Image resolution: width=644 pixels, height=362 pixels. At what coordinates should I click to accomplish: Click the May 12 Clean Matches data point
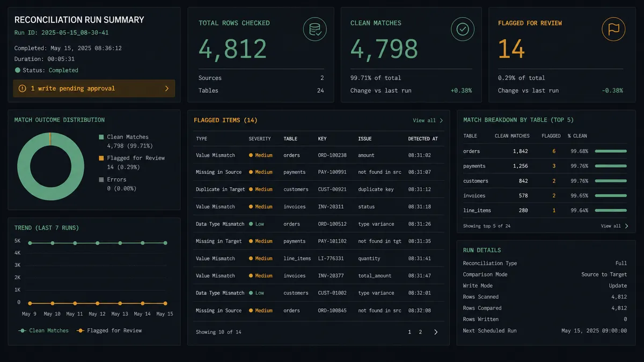(x=98, y=243)
